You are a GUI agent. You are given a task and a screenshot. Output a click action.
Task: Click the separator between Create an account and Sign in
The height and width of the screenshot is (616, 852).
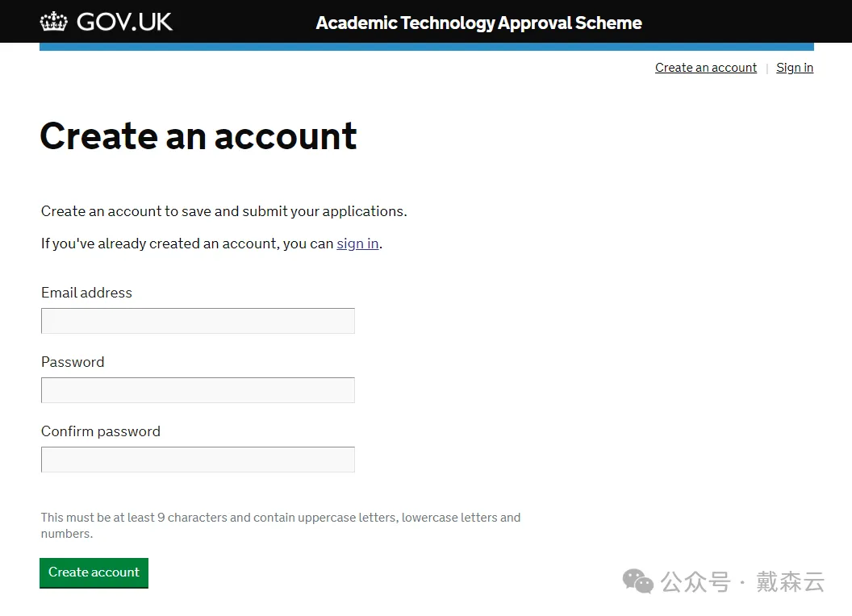[x=766, y=68]
